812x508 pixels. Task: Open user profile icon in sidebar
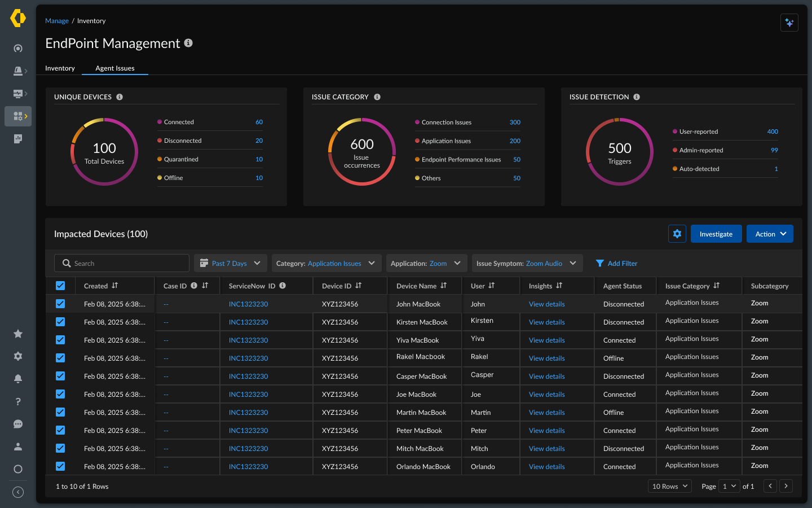(x=18, y=446)
